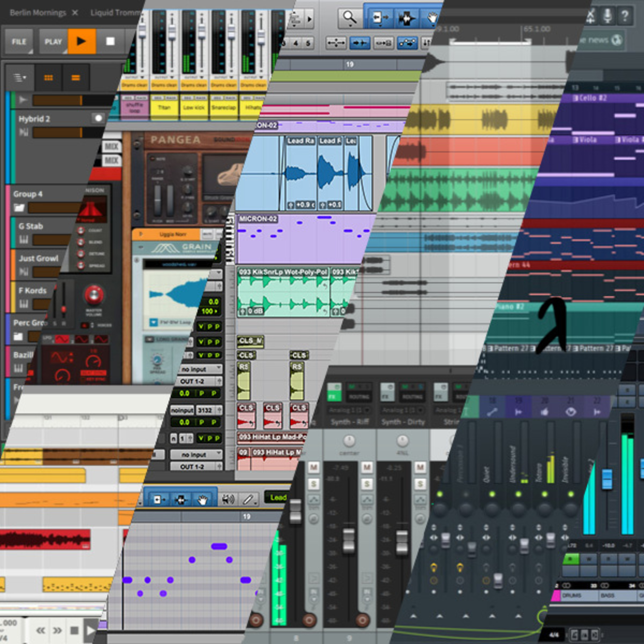Click the link-selection icon between the blue toggles
Image resolution: width=644 pixels, height=644 pixels.
coord(383,43)
